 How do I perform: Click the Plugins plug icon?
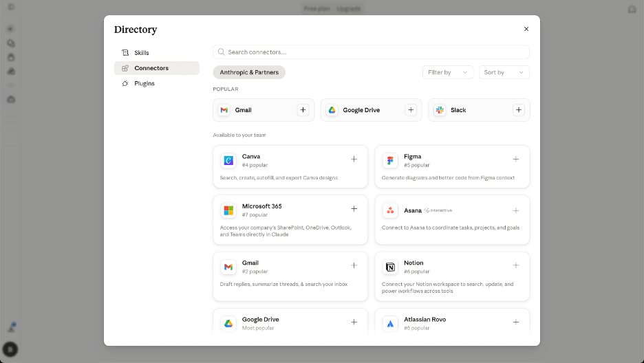click(125, 83)
